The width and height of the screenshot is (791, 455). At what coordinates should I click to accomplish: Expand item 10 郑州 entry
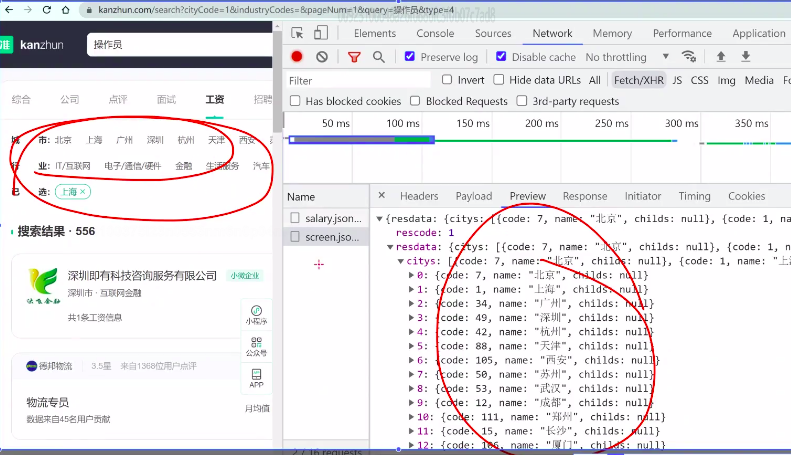[412, 417]
